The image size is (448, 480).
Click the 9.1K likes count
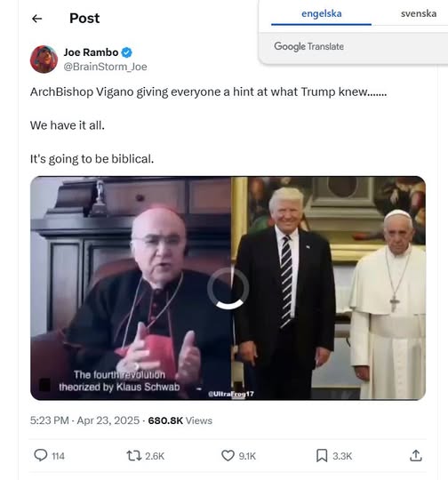click(247, 456)
